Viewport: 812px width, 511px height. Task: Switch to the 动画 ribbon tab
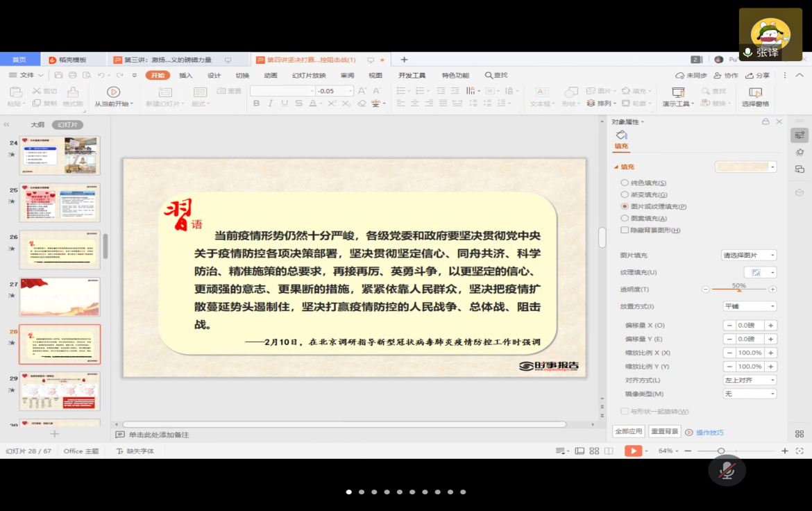[271, 75]
